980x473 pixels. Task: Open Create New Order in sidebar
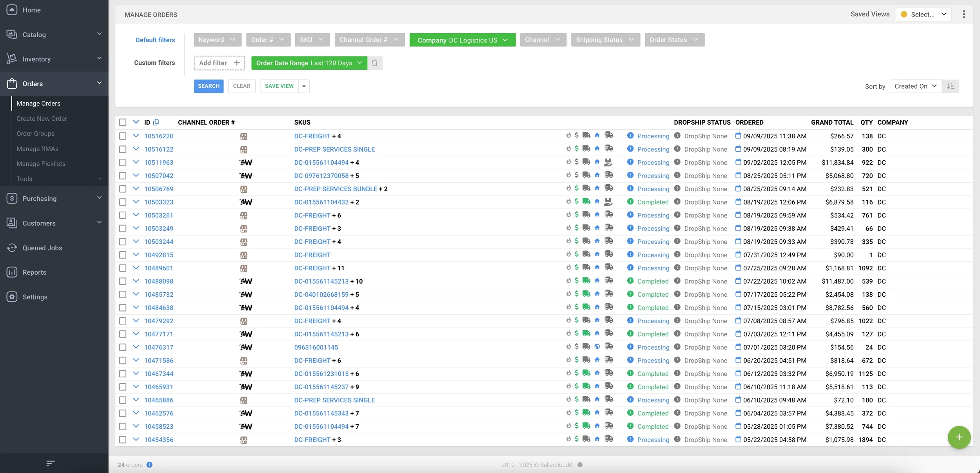[42, 119]
